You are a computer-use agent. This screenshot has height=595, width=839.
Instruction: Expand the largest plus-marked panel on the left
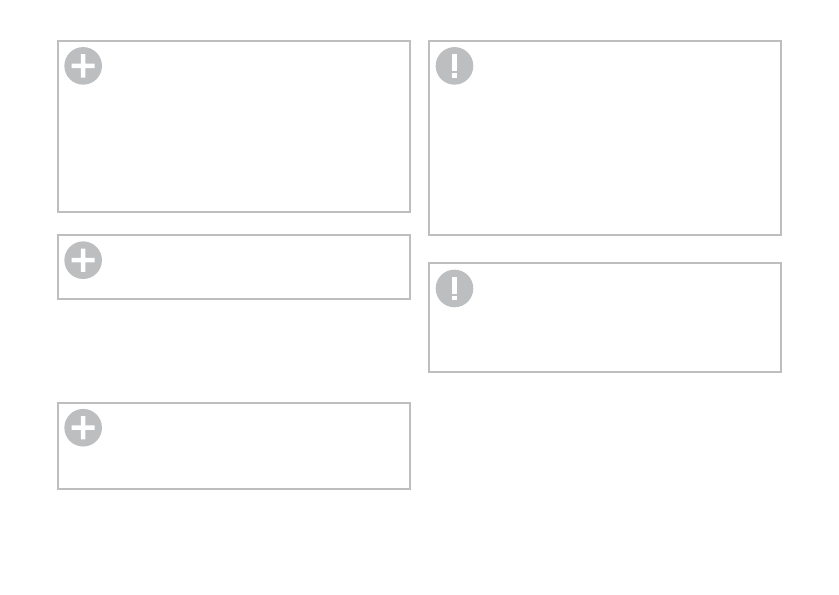[83, 67]
